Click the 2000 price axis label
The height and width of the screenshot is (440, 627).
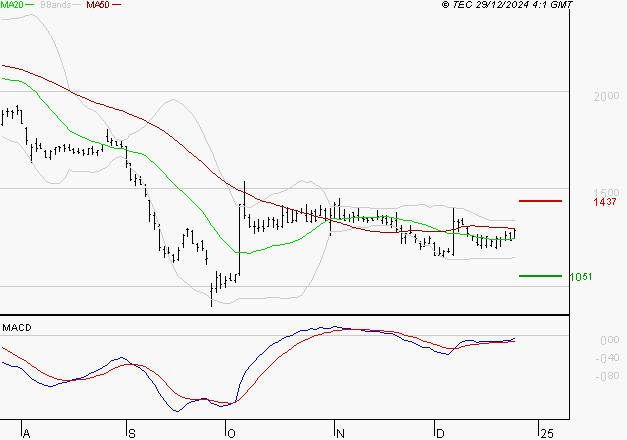pyautogui.click(x=606, y=96)
